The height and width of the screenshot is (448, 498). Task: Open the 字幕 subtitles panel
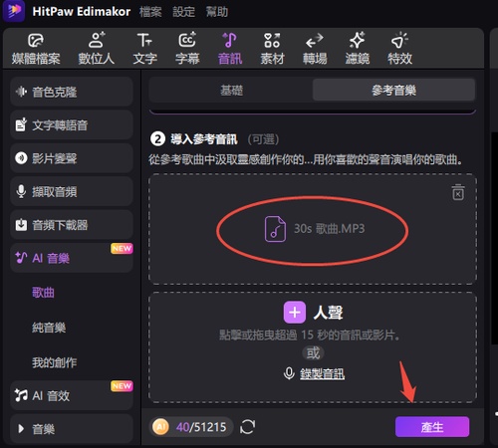tap(187, 49)
